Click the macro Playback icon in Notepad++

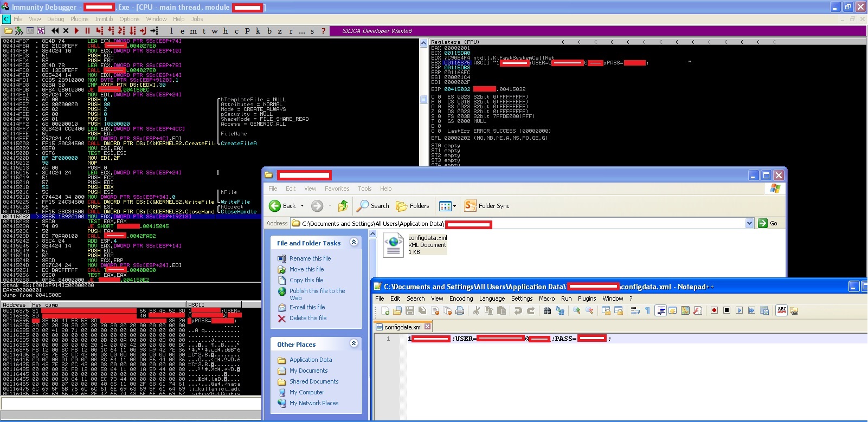[739, 310]
